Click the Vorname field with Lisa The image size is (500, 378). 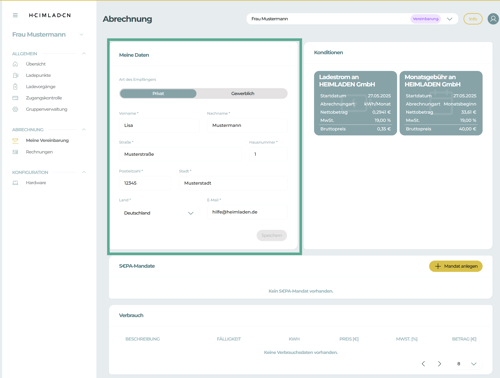pyautogui.click(x=159, y=125)
